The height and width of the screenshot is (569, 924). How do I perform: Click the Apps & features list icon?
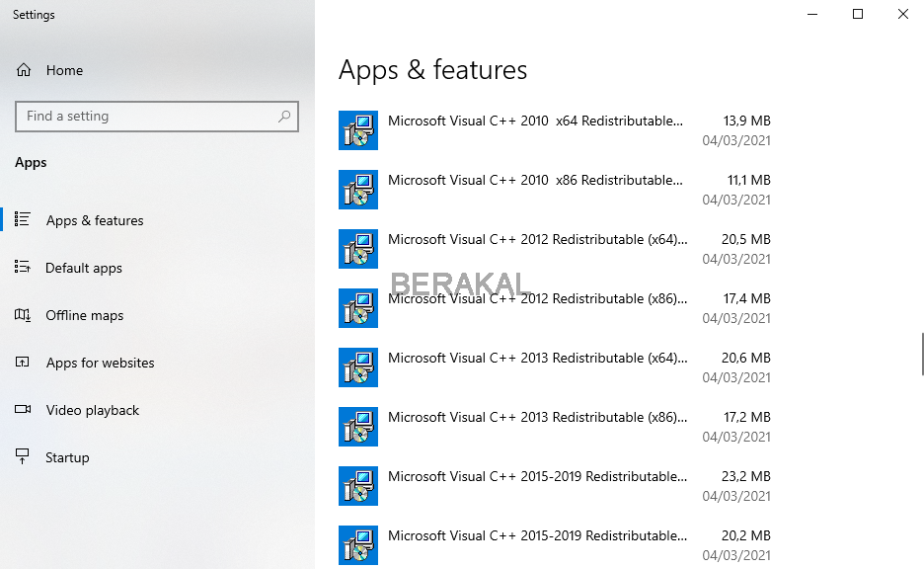(23, 219)
